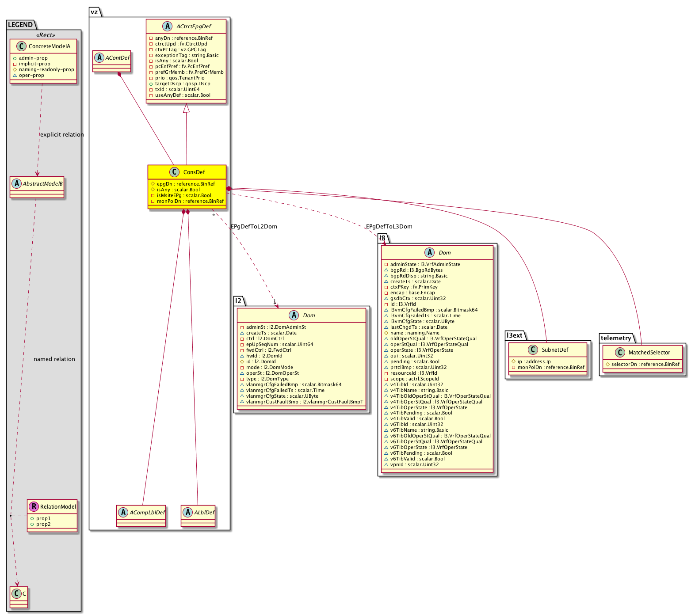The height and width of the screenshot is (616, 695).
Task: Select the C icon of SubnetDef class
Action: click(533, 350)
